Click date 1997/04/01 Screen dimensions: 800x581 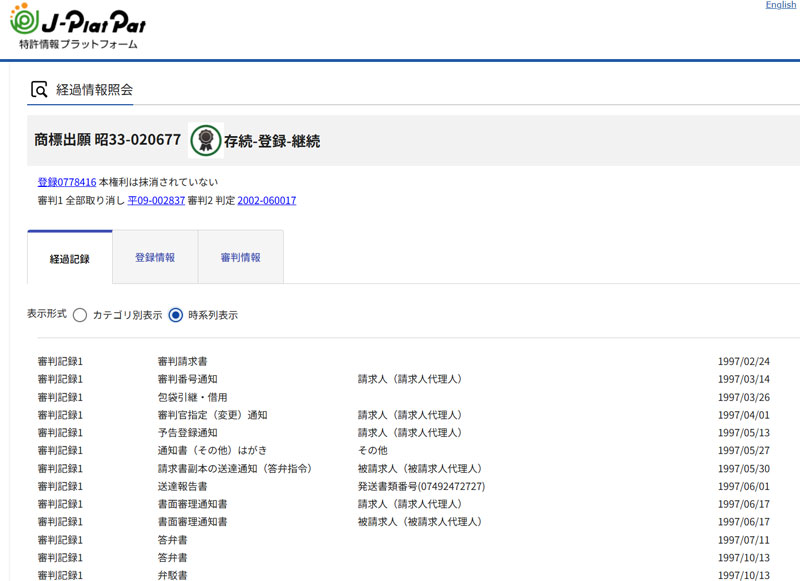pyautogui.click(x=743, y=415)
